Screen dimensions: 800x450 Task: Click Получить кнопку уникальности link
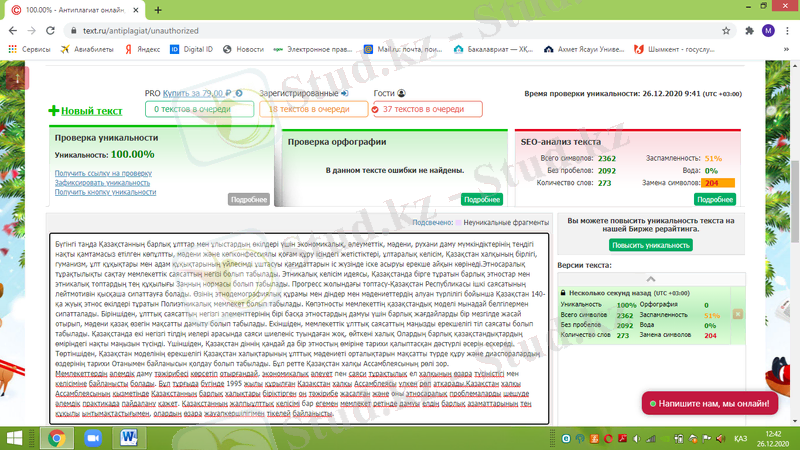pos(105,192)
